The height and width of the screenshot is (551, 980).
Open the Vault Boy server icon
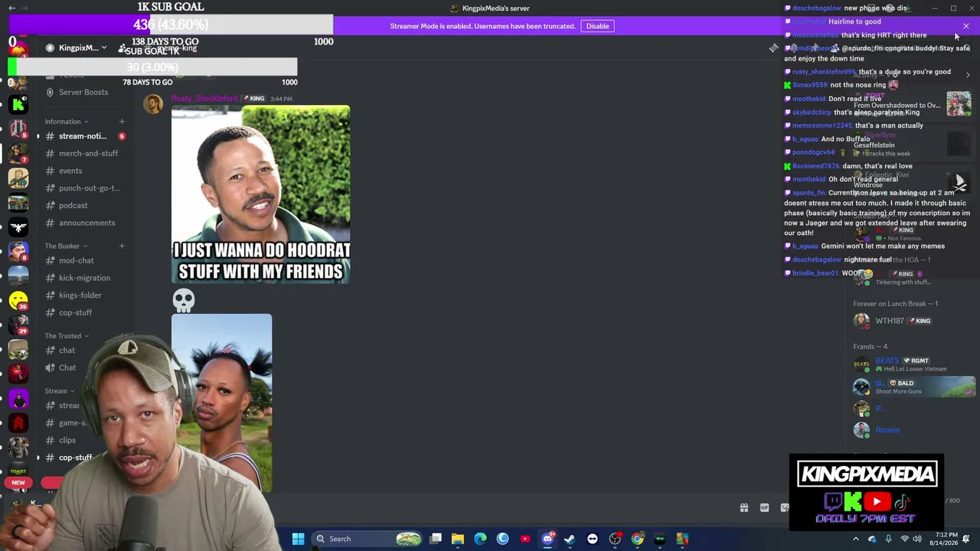coord(18,178)
